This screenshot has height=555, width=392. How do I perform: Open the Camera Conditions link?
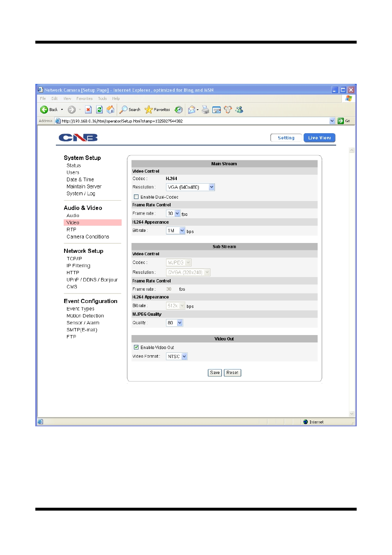(88, 237)
